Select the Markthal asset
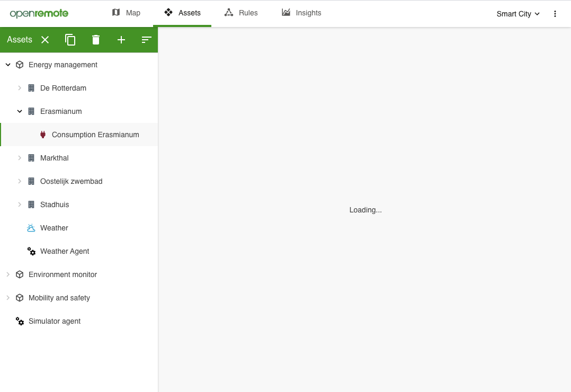Viewport: 571px width, 392px height. click(x=79, y=158)
